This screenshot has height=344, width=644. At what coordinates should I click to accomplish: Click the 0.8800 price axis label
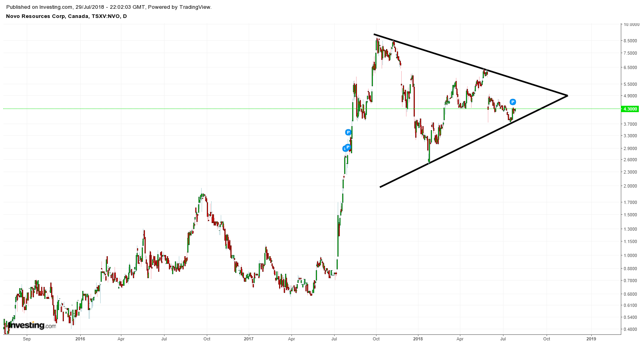(630, 269)
